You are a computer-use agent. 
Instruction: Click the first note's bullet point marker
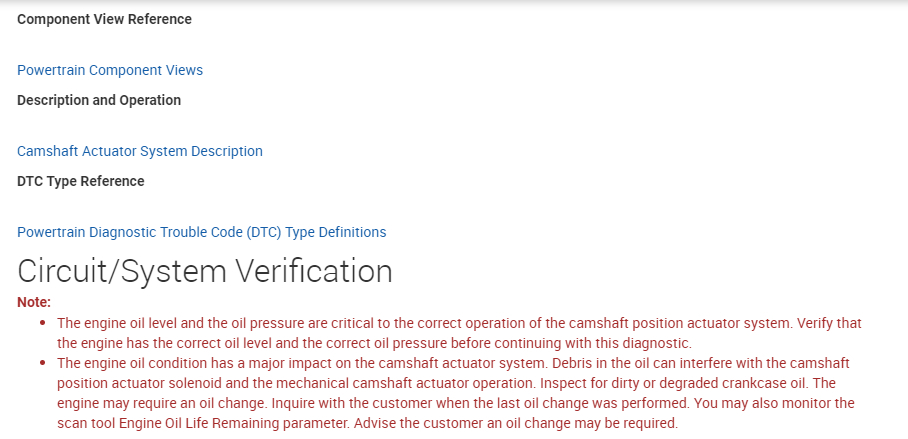42,324
